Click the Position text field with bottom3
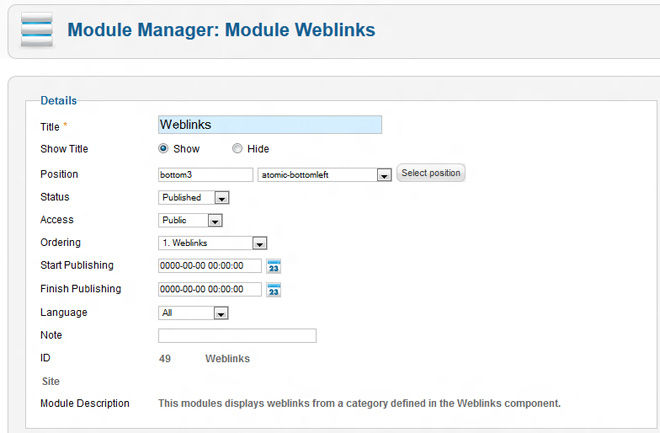 205,174
